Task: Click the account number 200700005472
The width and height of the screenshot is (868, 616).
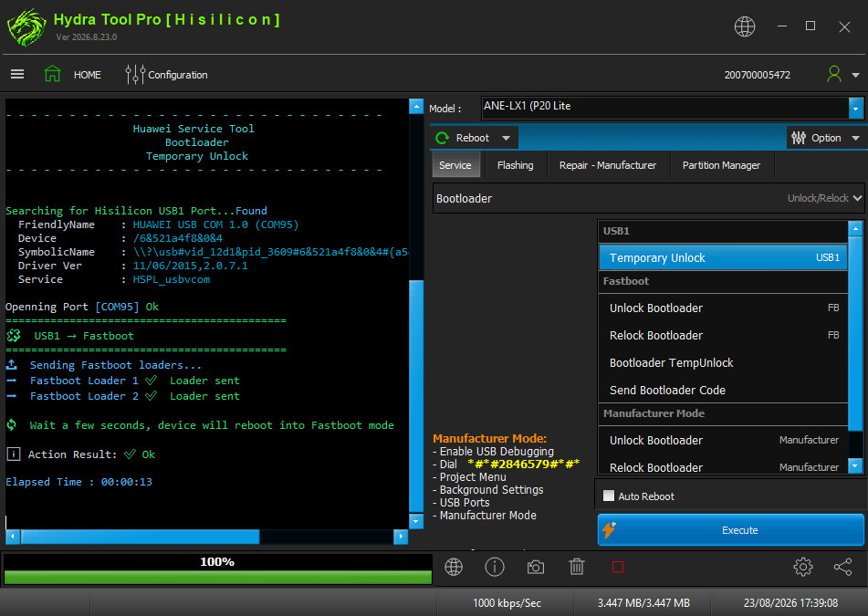Action: pos(758,75)
